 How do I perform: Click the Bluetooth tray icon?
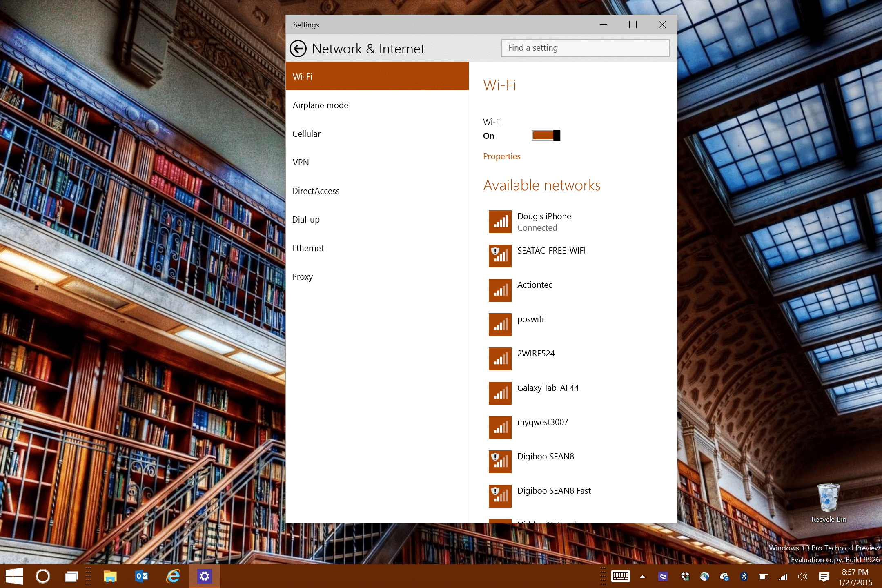744,577
